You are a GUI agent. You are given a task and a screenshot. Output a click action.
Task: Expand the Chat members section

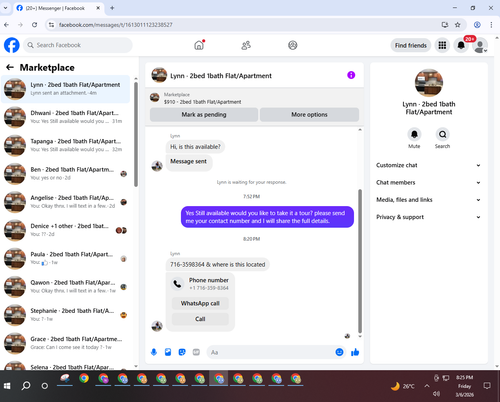coord(428,182)
